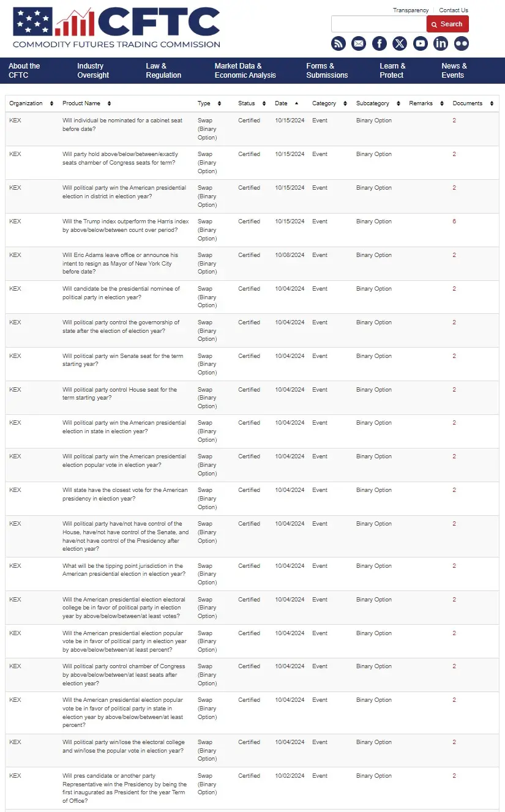Open the CFTC Facebook page icon
The image size is (505, 812).
[x=380, y=43]
